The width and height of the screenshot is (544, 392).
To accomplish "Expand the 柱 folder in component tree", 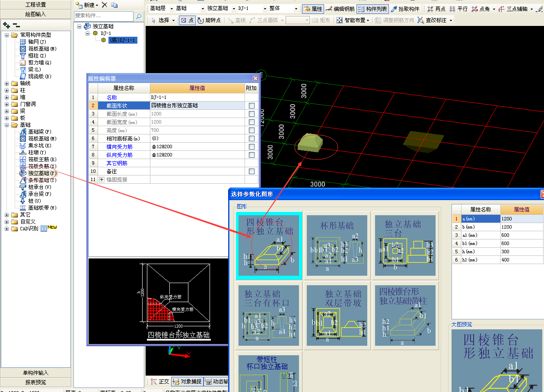I will pyautogui.click(x=7, y=90).
